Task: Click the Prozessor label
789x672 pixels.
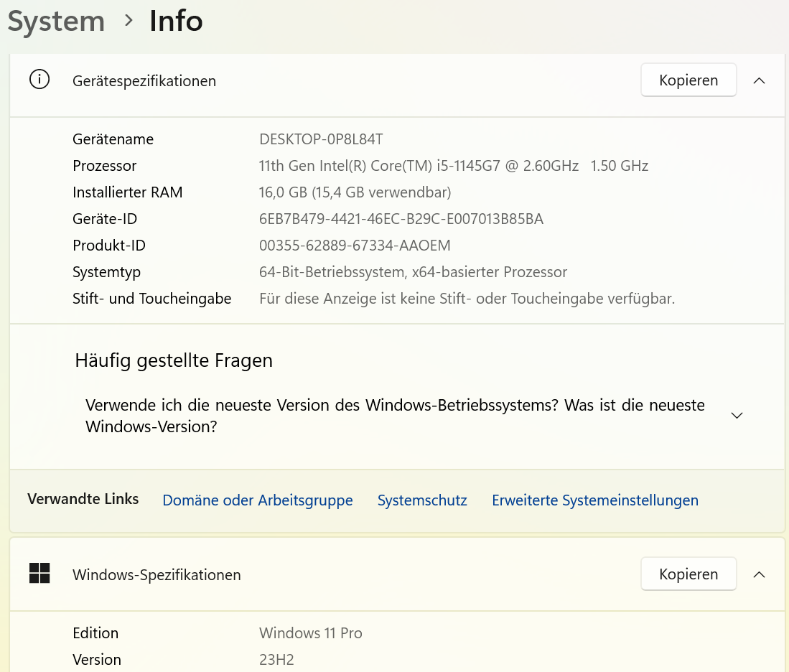Action: coord(105,166)
